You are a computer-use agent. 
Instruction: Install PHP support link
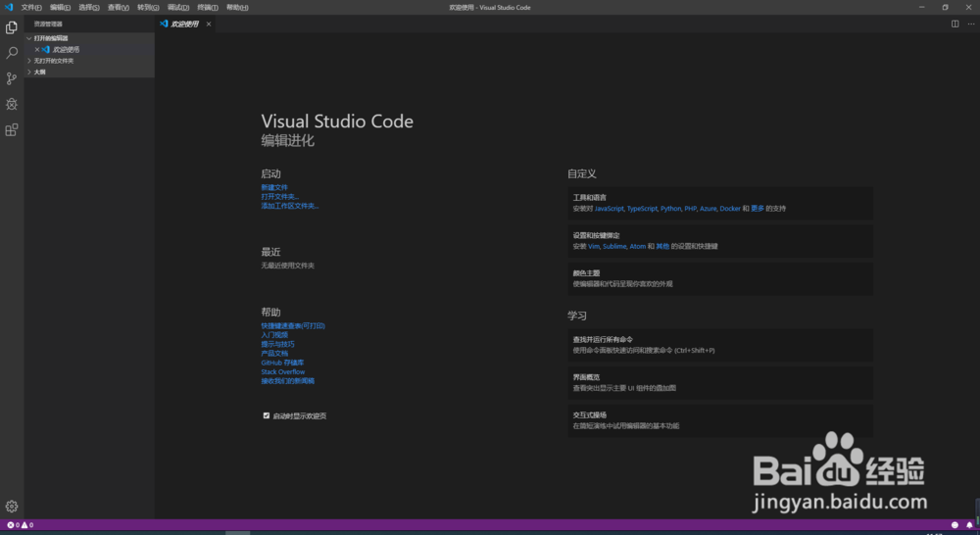pyautogui.click(x=690, y=209)
